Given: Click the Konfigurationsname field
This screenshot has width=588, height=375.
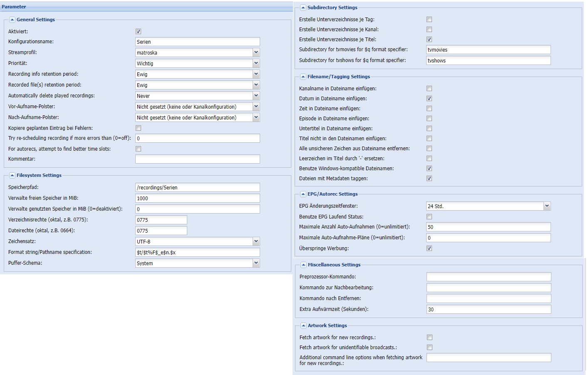Looking at the screenshot, I should pyautogui.click(x=198, y=42).
